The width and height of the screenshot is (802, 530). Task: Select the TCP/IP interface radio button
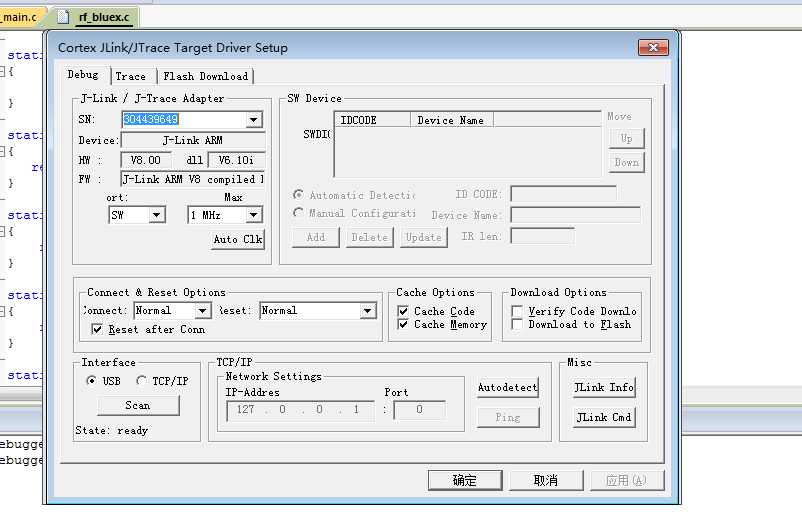pyautogui.click(x=141, y=381)
